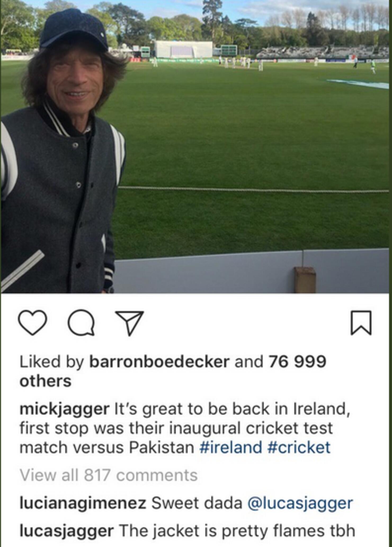
Task: Tap the 'Sweet dada' comment text
Action: 197,503
